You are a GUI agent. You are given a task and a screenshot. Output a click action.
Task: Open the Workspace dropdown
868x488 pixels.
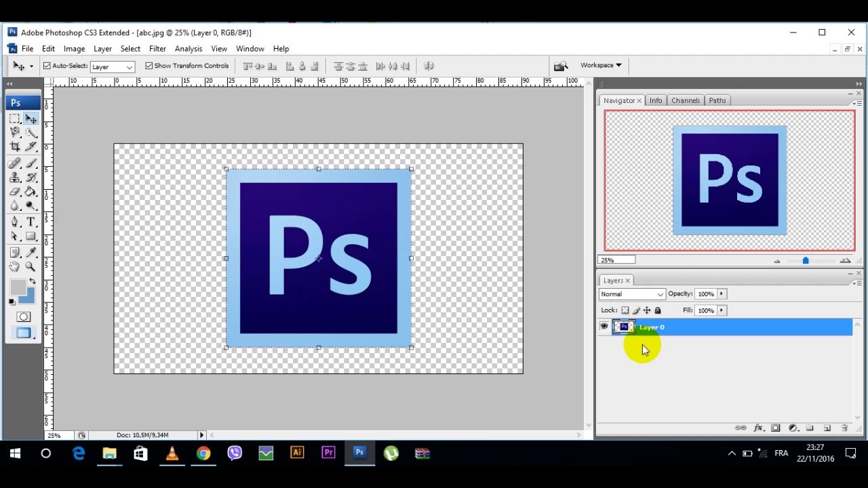click(601, 65)
